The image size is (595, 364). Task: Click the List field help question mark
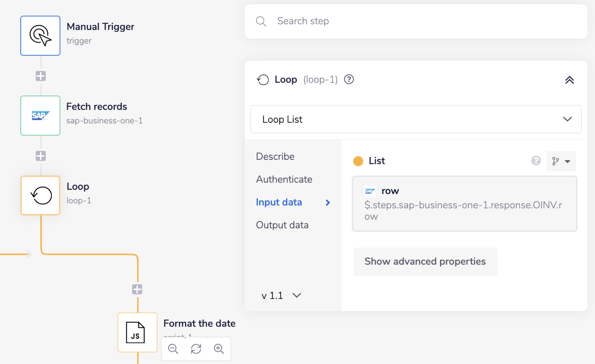(x=536, y=161)
